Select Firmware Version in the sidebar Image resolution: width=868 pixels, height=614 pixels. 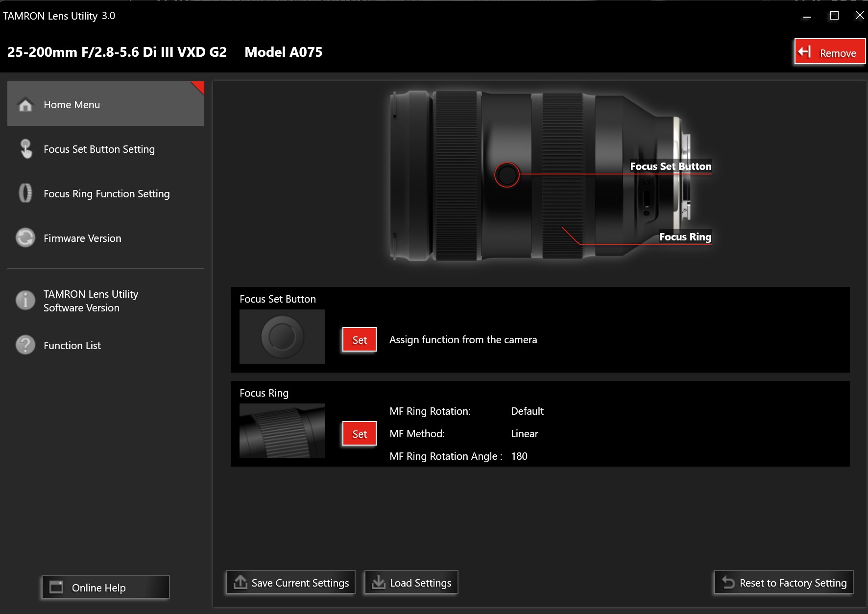82,238
